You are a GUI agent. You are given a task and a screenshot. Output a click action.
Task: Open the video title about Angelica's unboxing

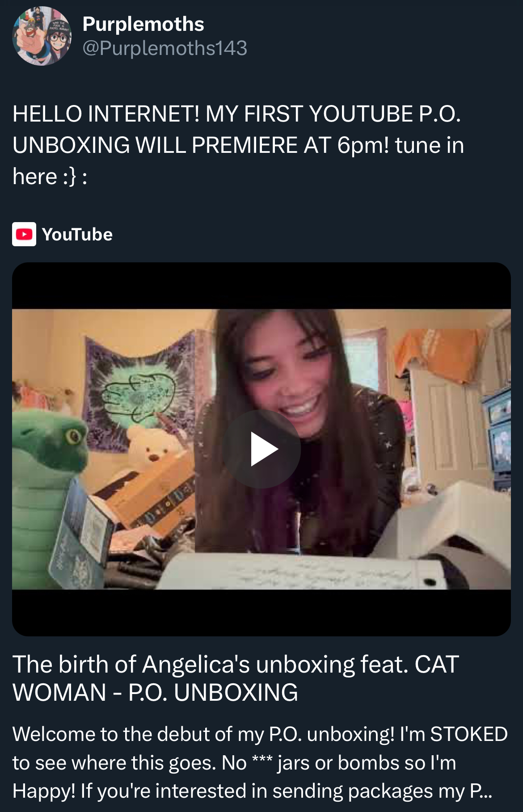[x=236, y=678]
